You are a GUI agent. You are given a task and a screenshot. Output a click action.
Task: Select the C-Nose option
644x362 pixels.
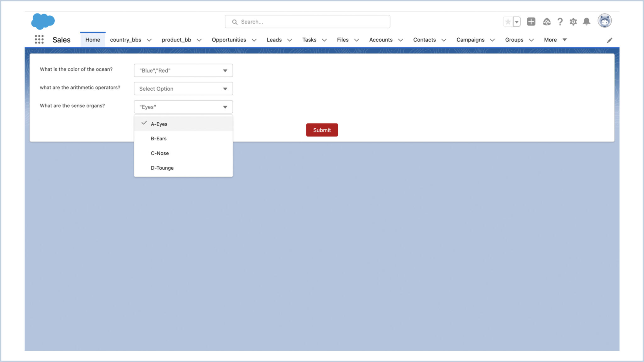160,153
